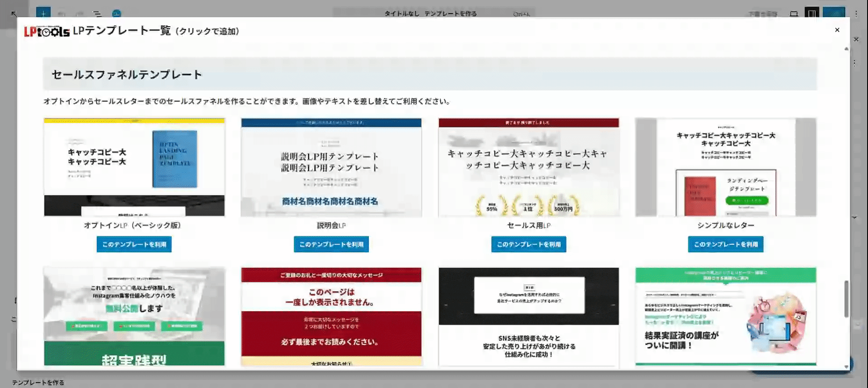868x388 pixels.
Task: Select the red このページは一度しか表示されません template thumbnail
Action: pos(331,317)
